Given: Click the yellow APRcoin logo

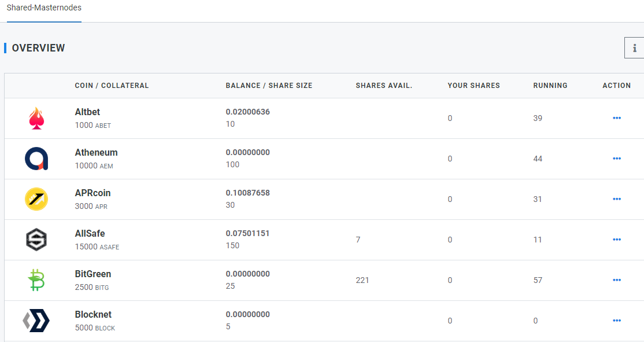Looking at the screenshot, I should [x=36, y=199].
